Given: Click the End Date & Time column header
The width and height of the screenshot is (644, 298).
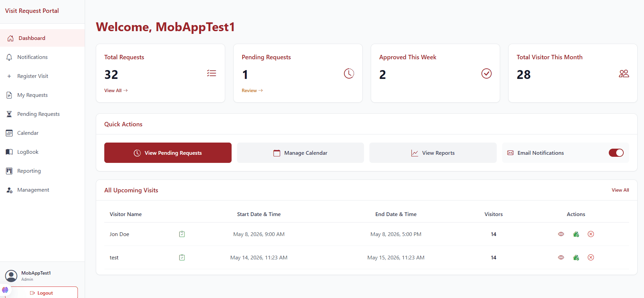Looking at the screenshot, I should [396, 214].
